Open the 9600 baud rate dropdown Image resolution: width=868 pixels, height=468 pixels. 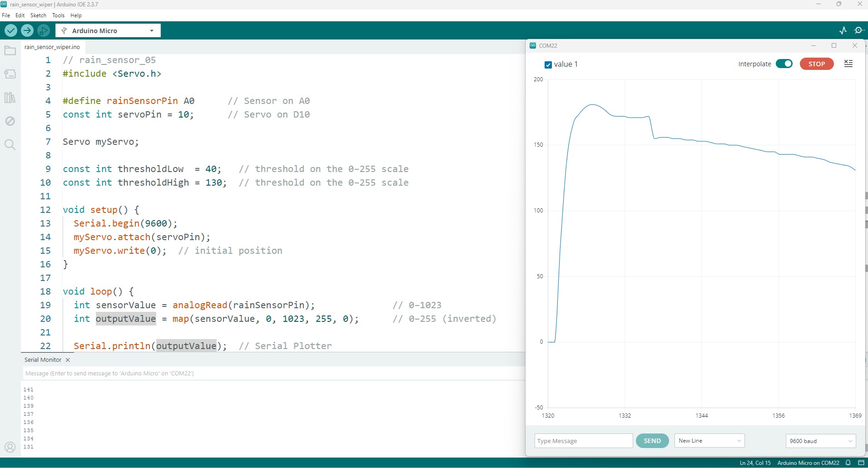click(820, 441)
